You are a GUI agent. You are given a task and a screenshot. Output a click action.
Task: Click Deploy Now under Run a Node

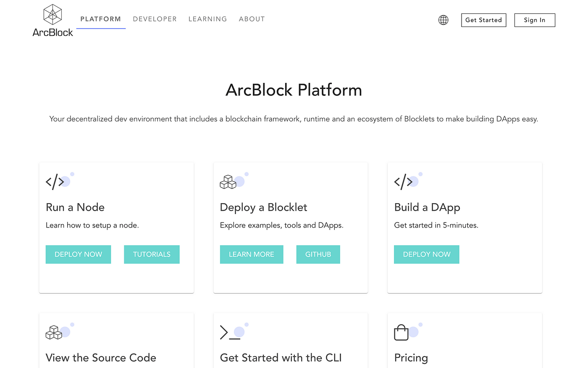click(78, 254)
